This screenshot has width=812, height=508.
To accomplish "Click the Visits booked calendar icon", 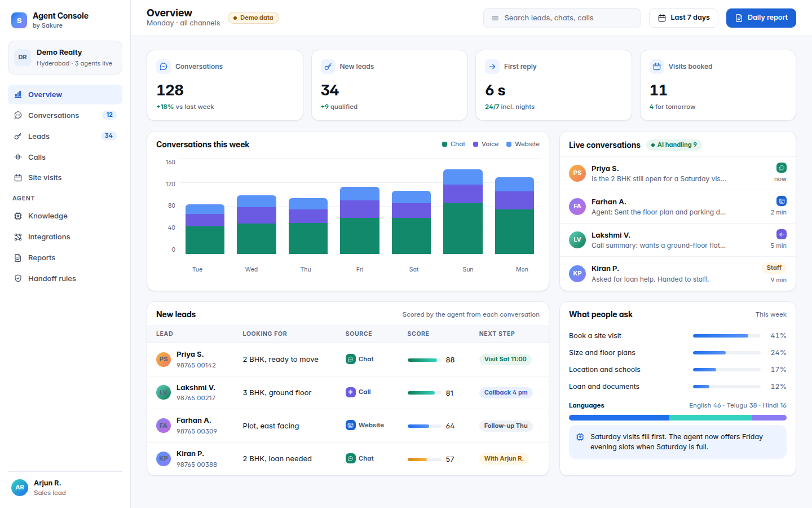I will click(657, 67).
